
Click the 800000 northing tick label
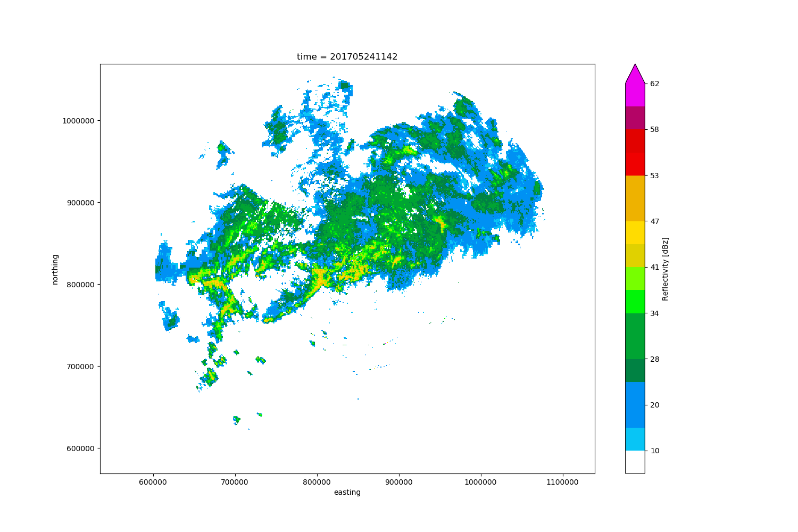tap(81, 285)
